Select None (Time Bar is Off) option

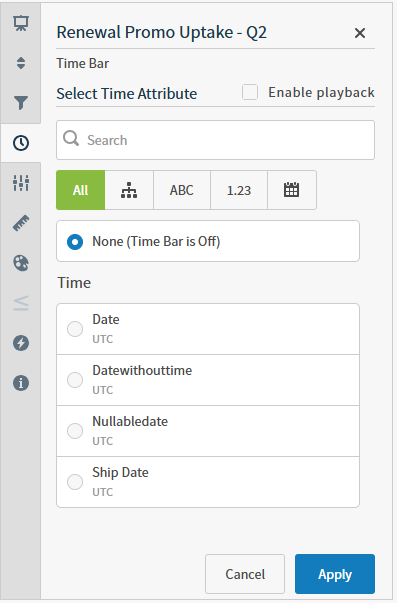click(x=208, y=242)
